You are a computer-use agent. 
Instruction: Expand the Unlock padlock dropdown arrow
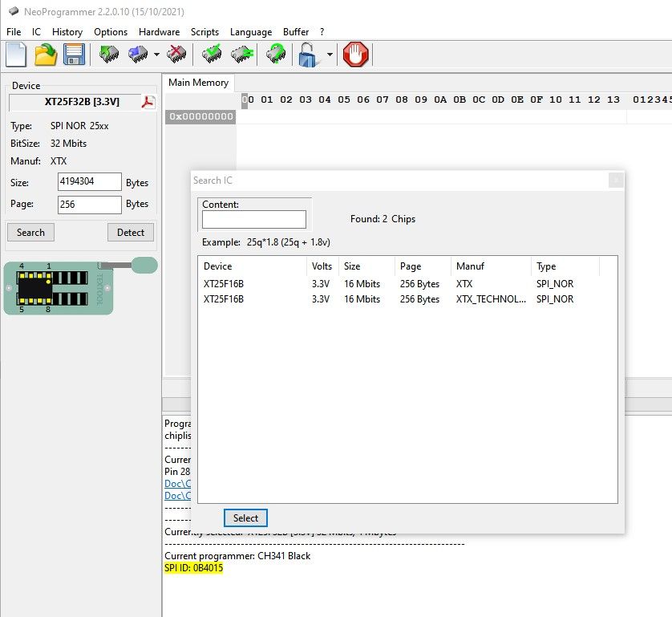pos(330,55)
